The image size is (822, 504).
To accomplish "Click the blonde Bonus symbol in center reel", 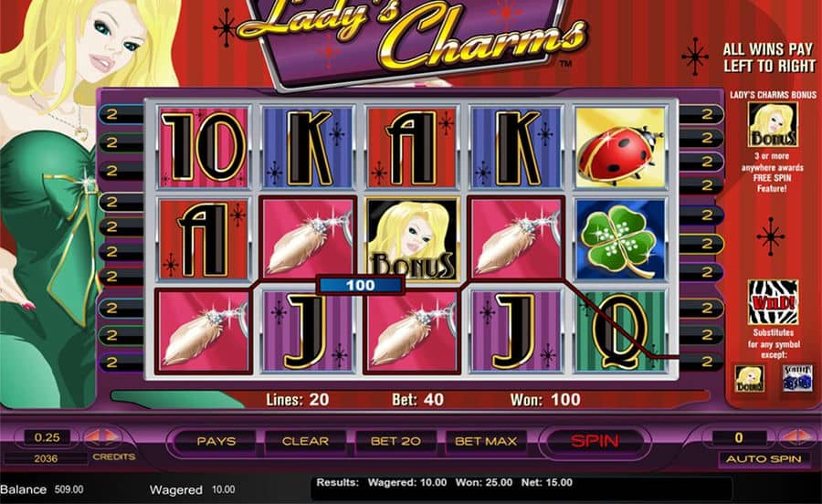I will 412,239.
